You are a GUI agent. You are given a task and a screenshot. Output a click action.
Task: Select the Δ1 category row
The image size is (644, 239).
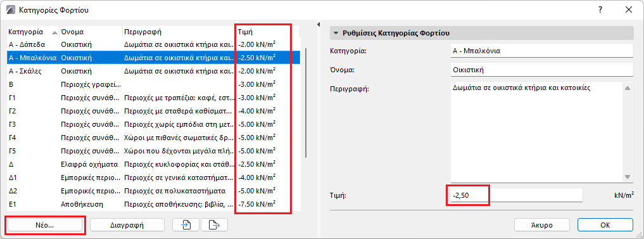point(154,178)
